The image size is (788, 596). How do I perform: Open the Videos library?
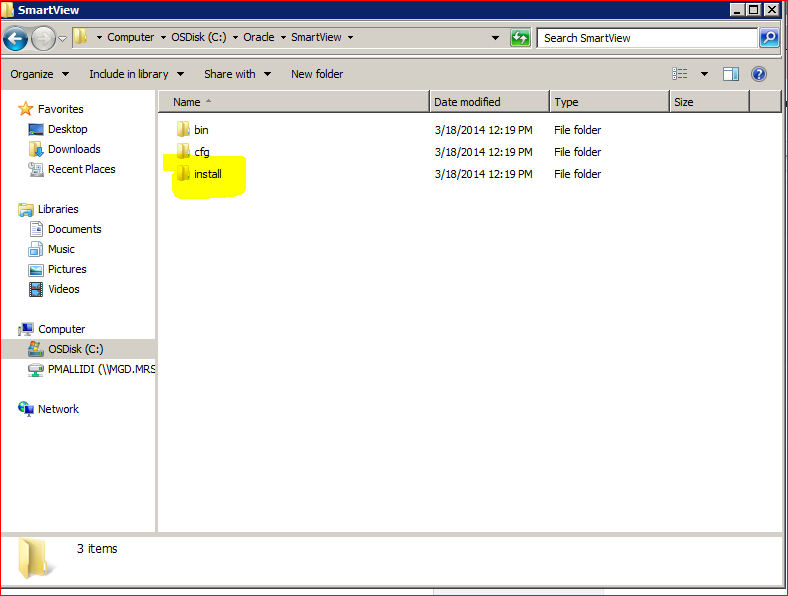click(x=64, y=289)
